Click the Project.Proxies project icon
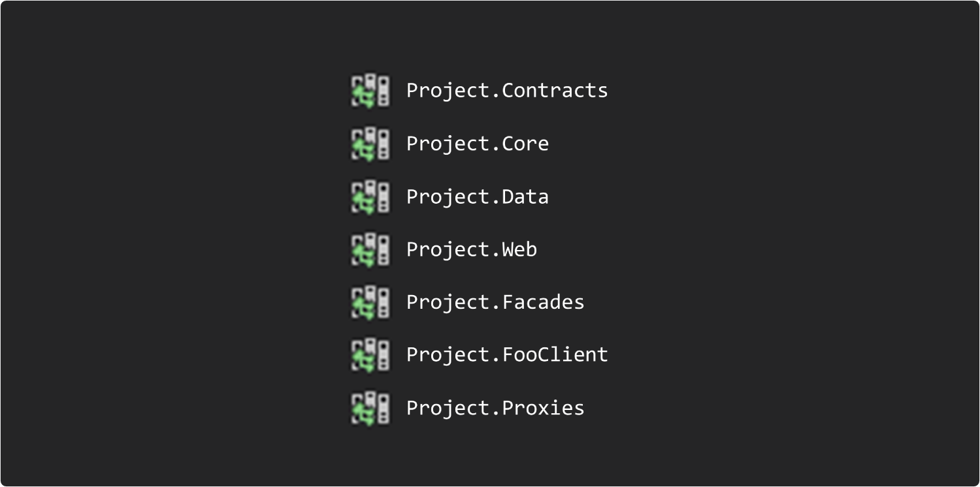Screen dimensions: 980x487 click(370, 408)
